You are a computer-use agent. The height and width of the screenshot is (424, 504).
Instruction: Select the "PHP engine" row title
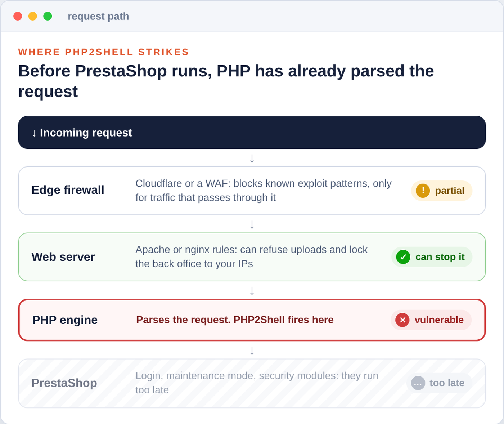(65, 320)
